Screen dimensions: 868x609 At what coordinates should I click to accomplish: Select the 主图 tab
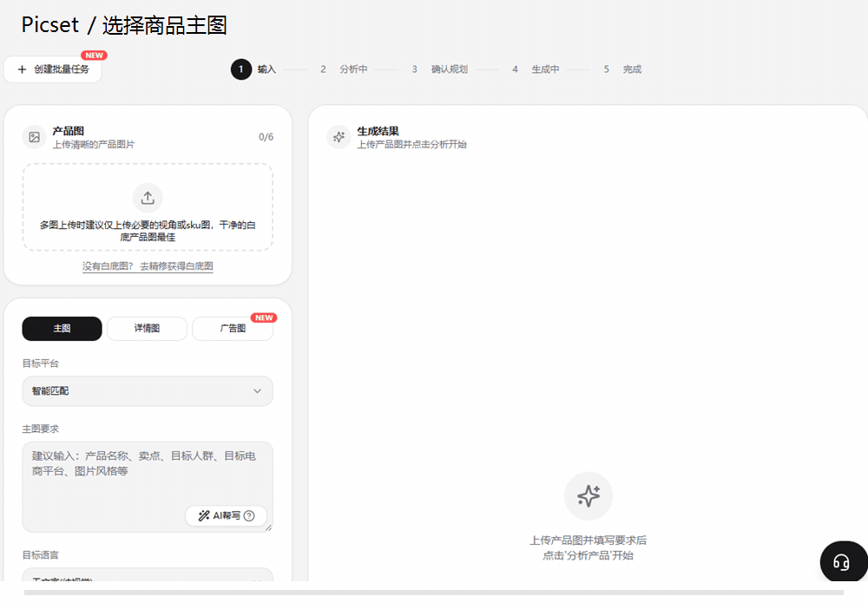[62, 329]
